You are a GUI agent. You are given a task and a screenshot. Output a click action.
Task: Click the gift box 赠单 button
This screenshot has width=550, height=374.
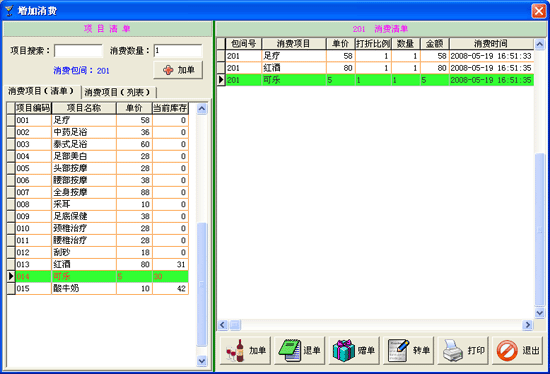coord(354,350)
